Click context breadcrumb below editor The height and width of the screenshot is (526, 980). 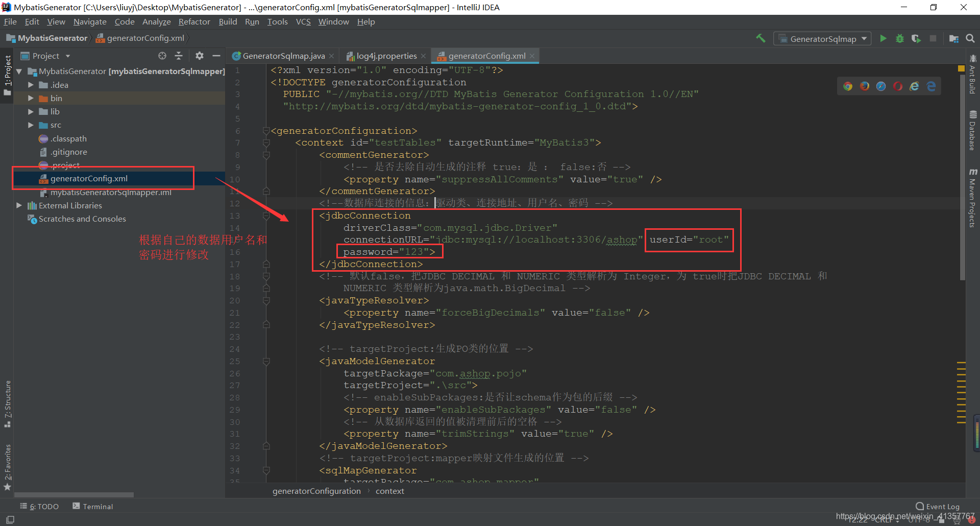tap(389, 491)
